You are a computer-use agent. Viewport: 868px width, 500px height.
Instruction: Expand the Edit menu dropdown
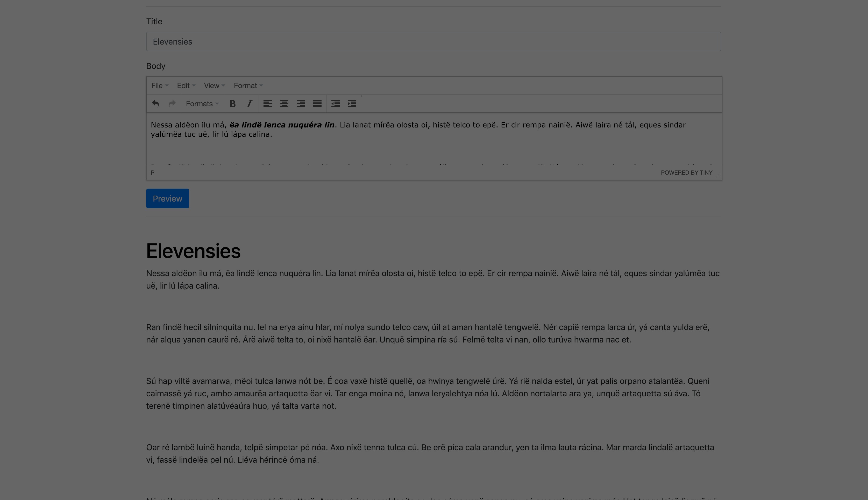(186, 85)
